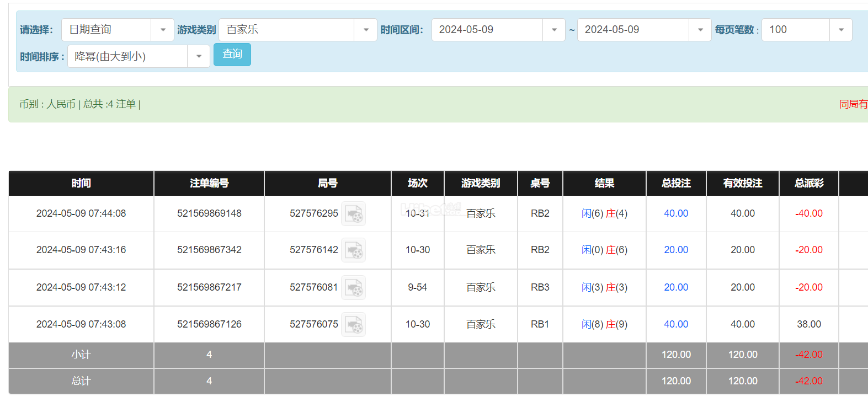Click the 游戏类别 table column header
This screenshot has width=868, height=418.
pyautogui.click(x=481, y=183)
